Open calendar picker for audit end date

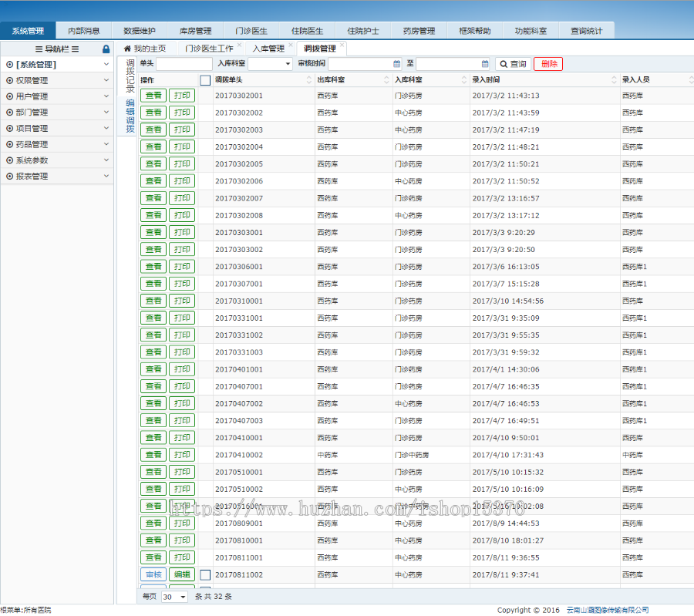pos(485,64)
